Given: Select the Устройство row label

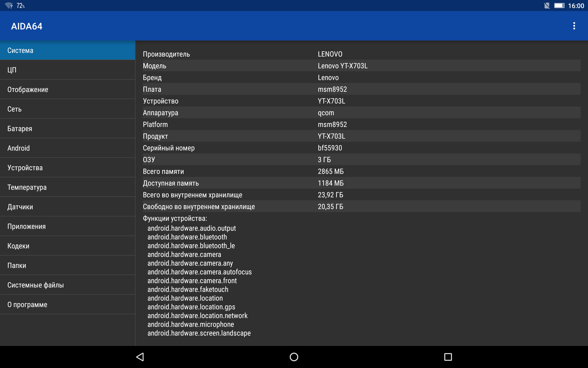Looking at the screenshot, I should [161, 101].
